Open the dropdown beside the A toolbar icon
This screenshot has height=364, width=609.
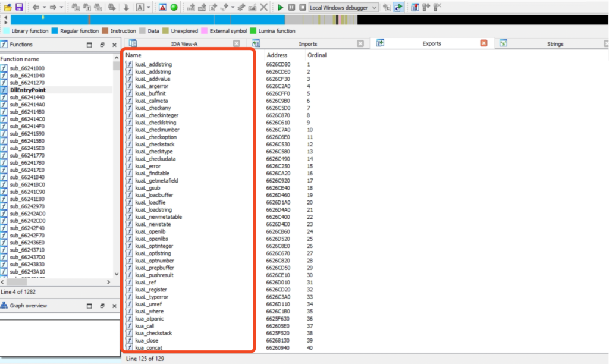(148, 7)
